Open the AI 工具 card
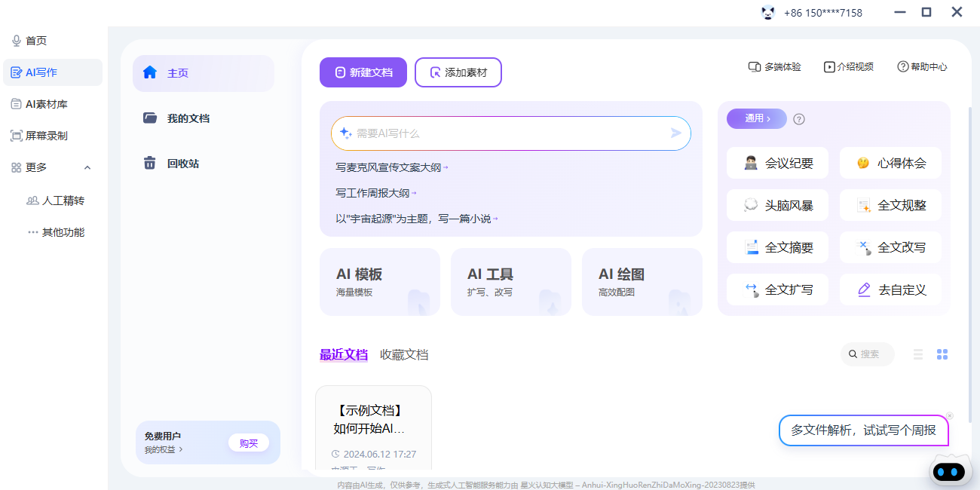This screenshot has height=490, width=980. pos(511,282)
